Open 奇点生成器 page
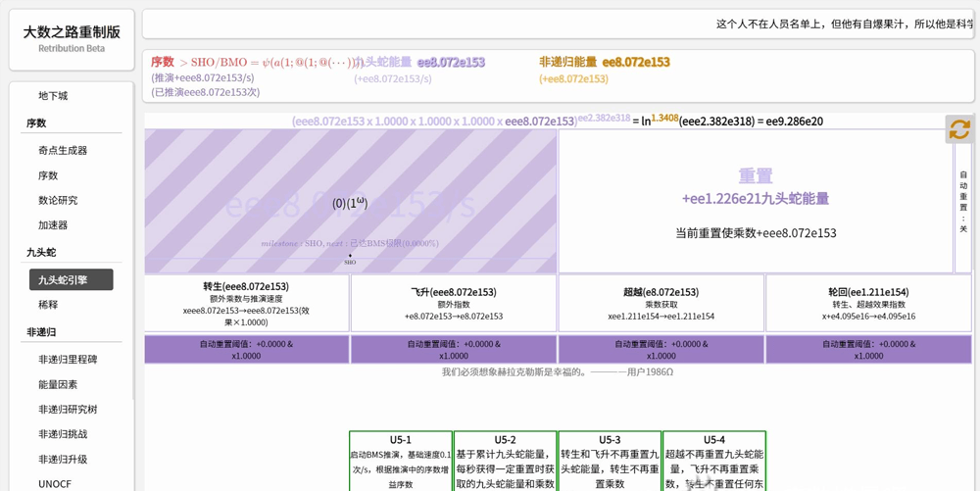 click(x=63, y=151)
